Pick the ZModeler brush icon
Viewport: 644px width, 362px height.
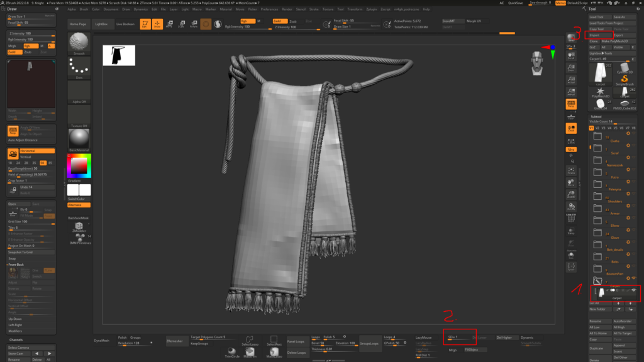(79, 226)
